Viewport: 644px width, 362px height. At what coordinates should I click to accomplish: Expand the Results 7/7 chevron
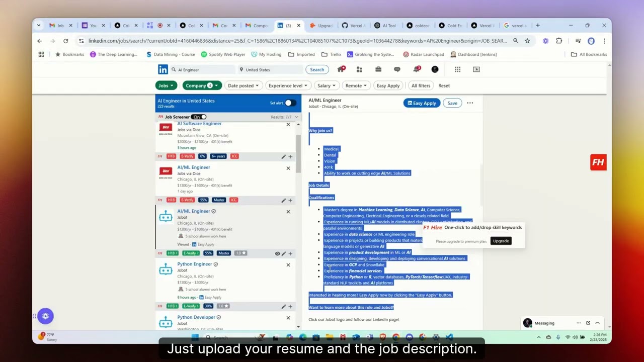click(x=296, y=117)
